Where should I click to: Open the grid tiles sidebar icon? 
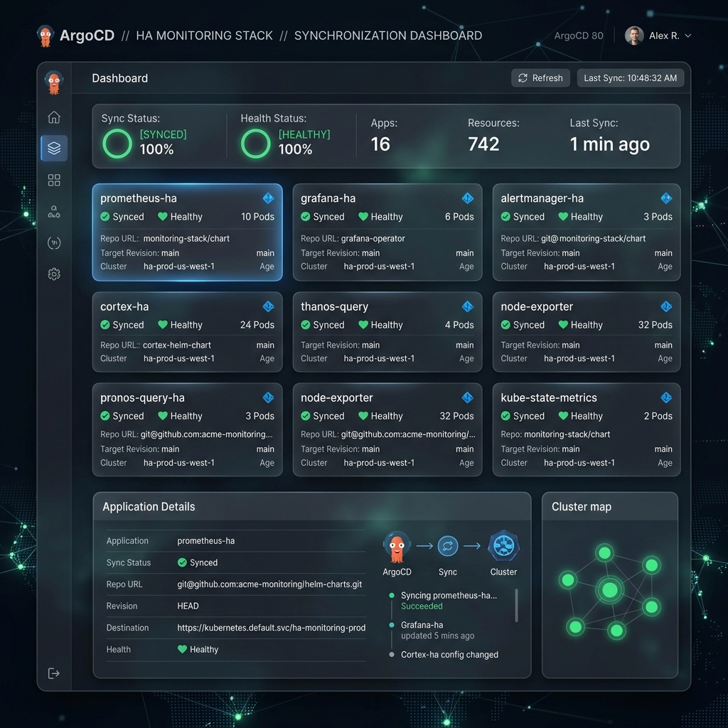(x=54, y=180)
